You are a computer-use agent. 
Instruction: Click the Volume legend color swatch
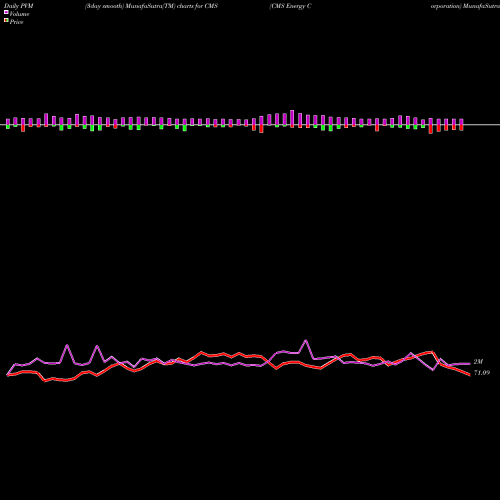point(6,12)
